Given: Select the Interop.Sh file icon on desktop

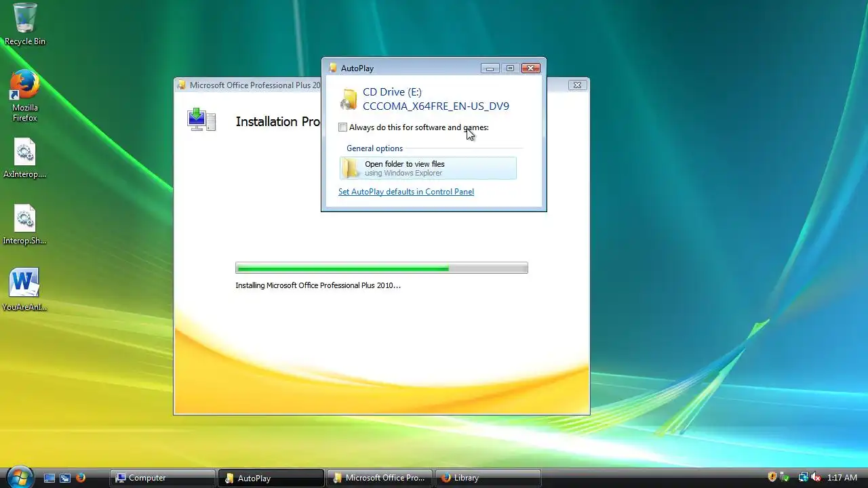Looking at the screenshot, I should (x=25, y=225).
